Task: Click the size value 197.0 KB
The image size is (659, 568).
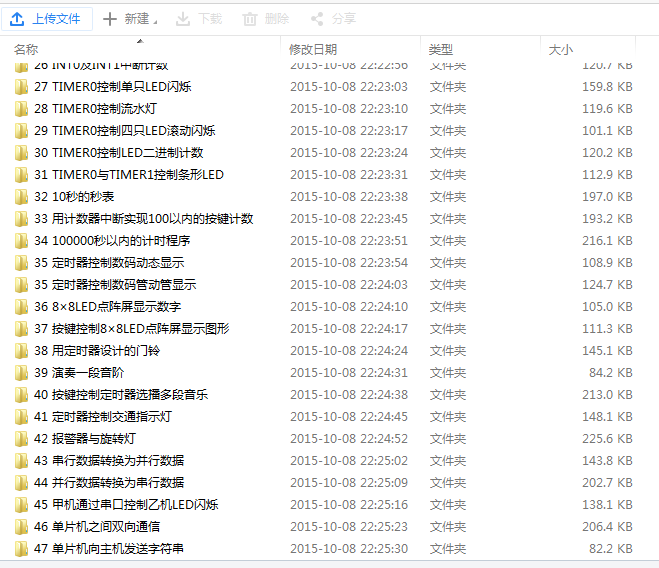Action: tap(607, 197)
